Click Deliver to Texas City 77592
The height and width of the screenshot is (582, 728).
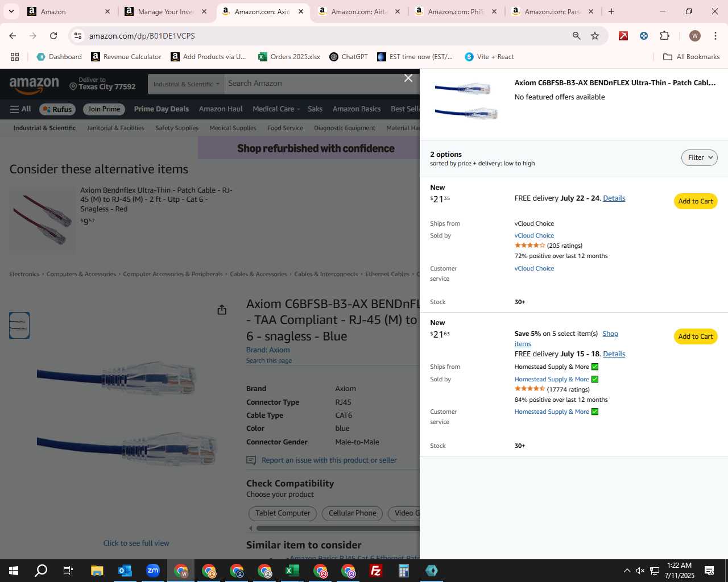pyautogui.click(x=102, y=84)
